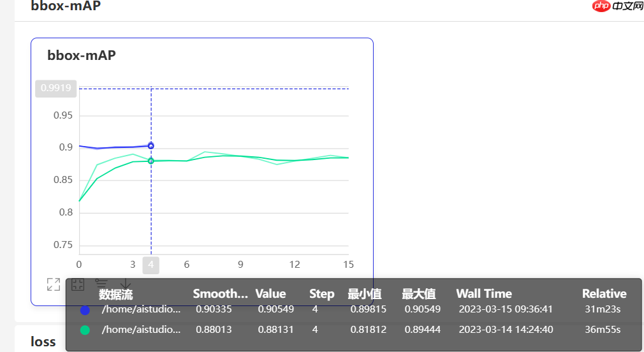
Task: Click relative time 31m23s
Action: pos(603,309)
